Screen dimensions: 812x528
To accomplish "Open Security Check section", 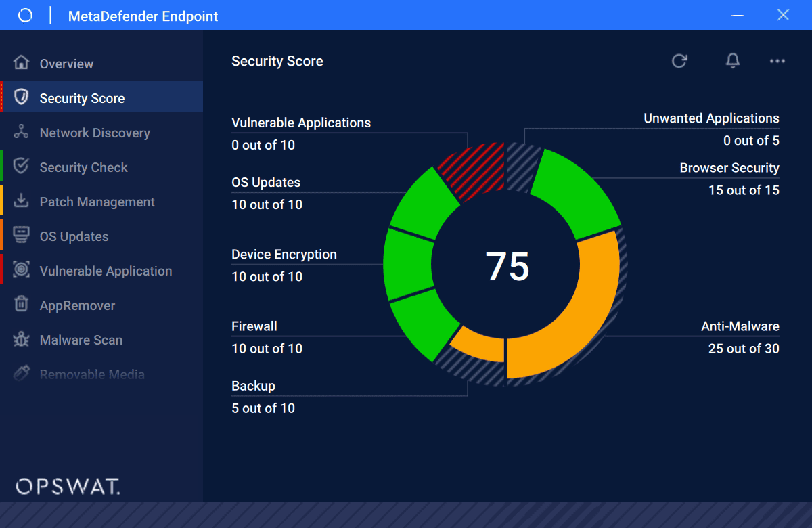I will tap(101, 167).
